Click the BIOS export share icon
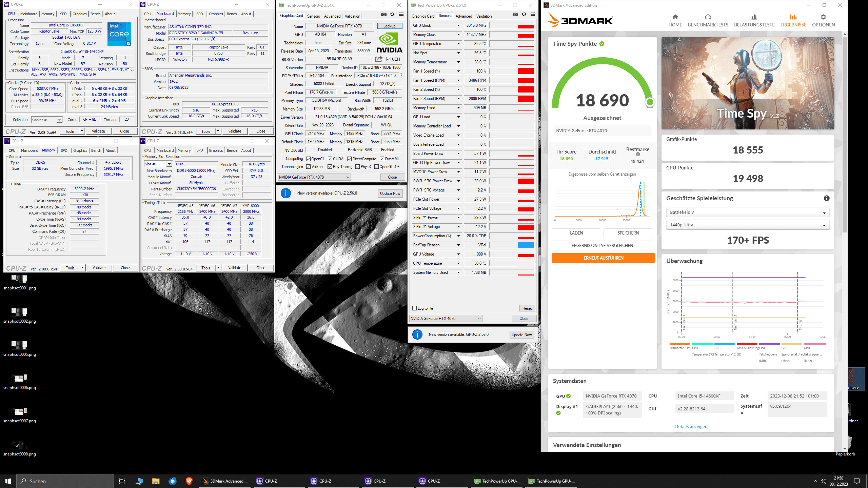Image resolution: width=868 pixels, height=488 pixels. [x=379, y=59]
